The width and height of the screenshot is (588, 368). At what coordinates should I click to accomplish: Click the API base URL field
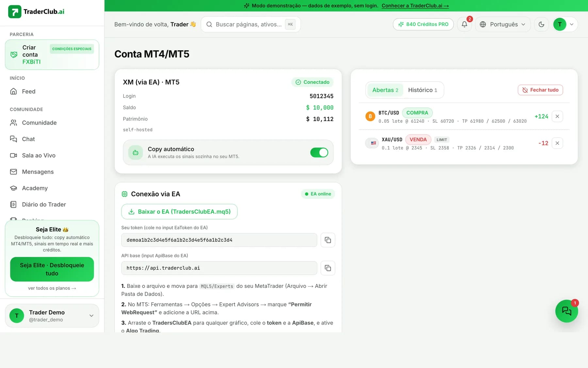click(219, 268)
